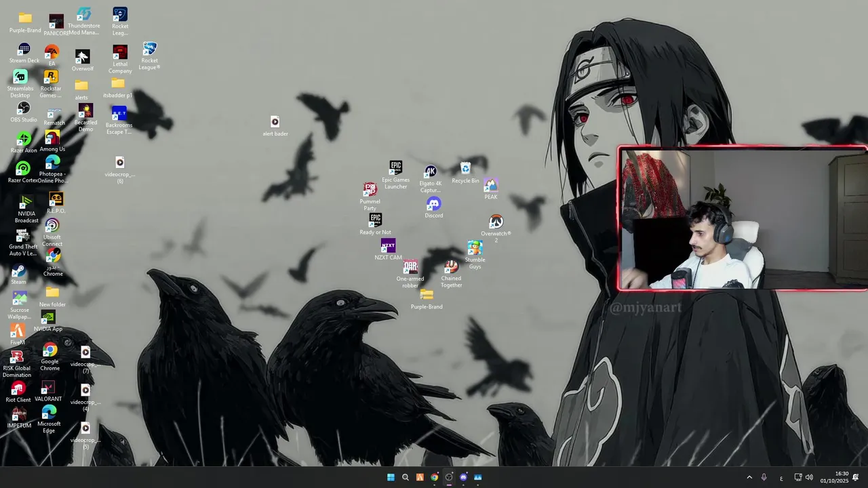868x488 pixels.
Task: Open Microsoft Edge desktop shortcut
Action: (49, 419)
